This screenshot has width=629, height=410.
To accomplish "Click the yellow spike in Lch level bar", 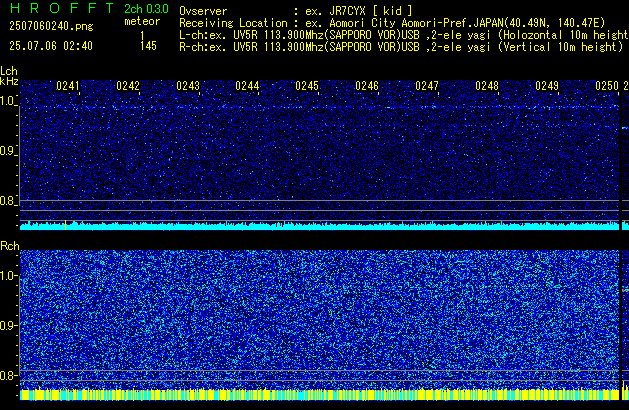I will click(x=65, y=225).
